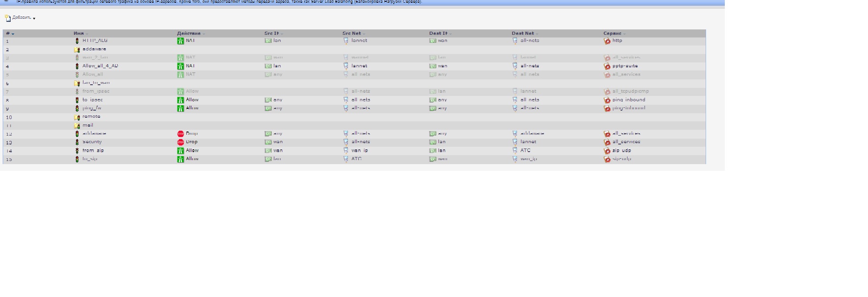Click the wan_ip Src Net icon in from_sip row
The width and height of the screenshot is (868, 297).
pyautogui.click(x=346, y=151)
